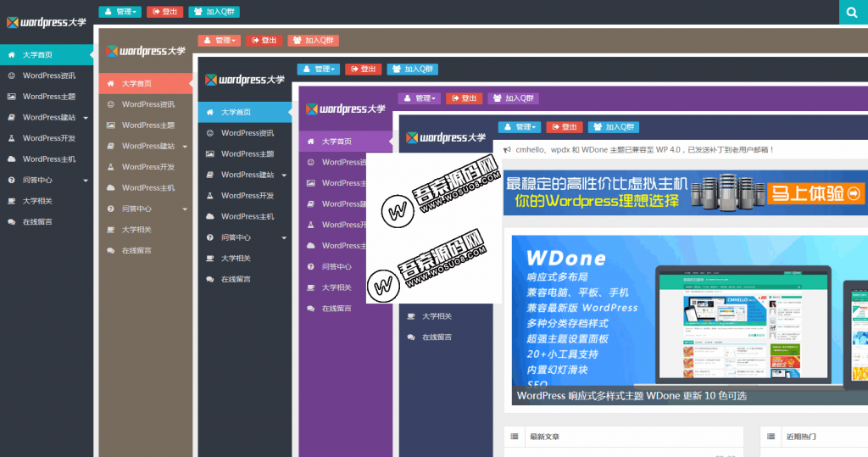Expand WordPress建站 in the brown sidebar
The image size is (868, 457).
point(184,146)
